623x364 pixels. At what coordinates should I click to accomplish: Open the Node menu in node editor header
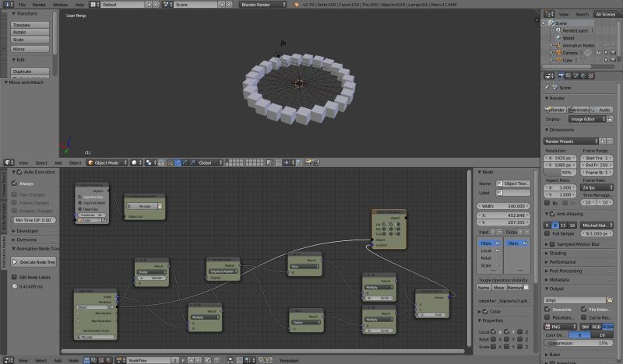[73, 360]
